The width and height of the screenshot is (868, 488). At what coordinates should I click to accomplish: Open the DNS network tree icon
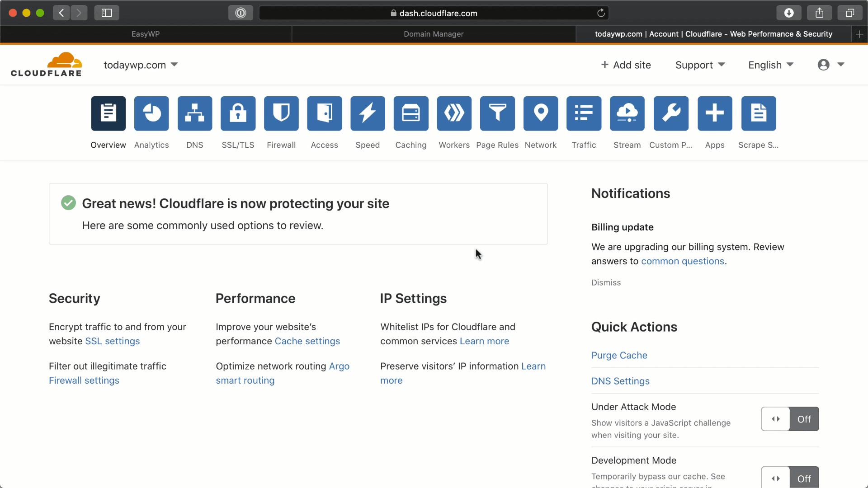point(195,113)
